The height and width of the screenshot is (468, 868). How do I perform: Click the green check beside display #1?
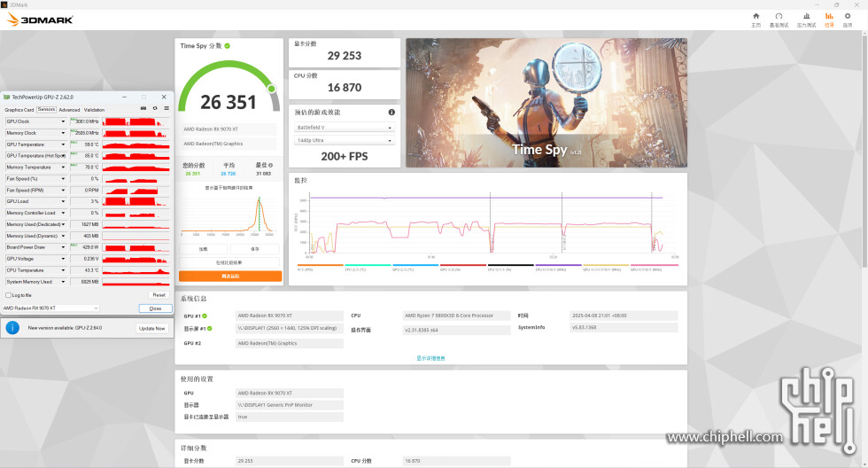pyautogui.click(x=209, y=329)
